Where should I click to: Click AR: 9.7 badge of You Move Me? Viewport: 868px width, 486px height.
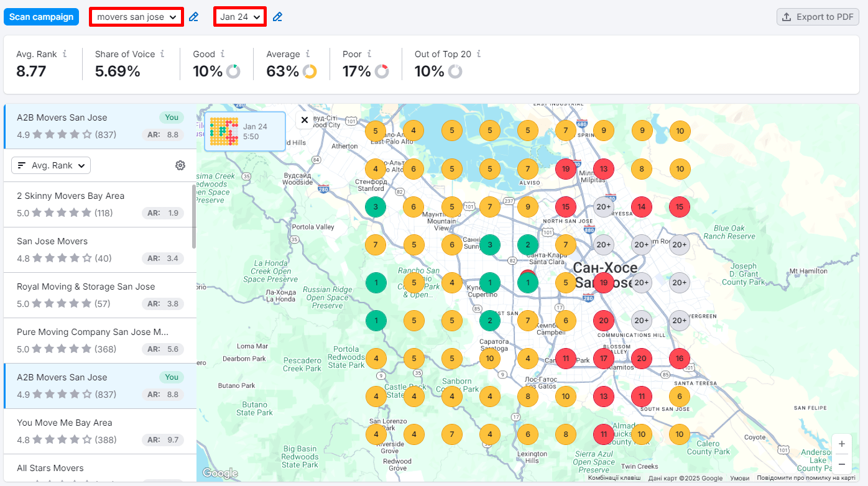[163, 440]
